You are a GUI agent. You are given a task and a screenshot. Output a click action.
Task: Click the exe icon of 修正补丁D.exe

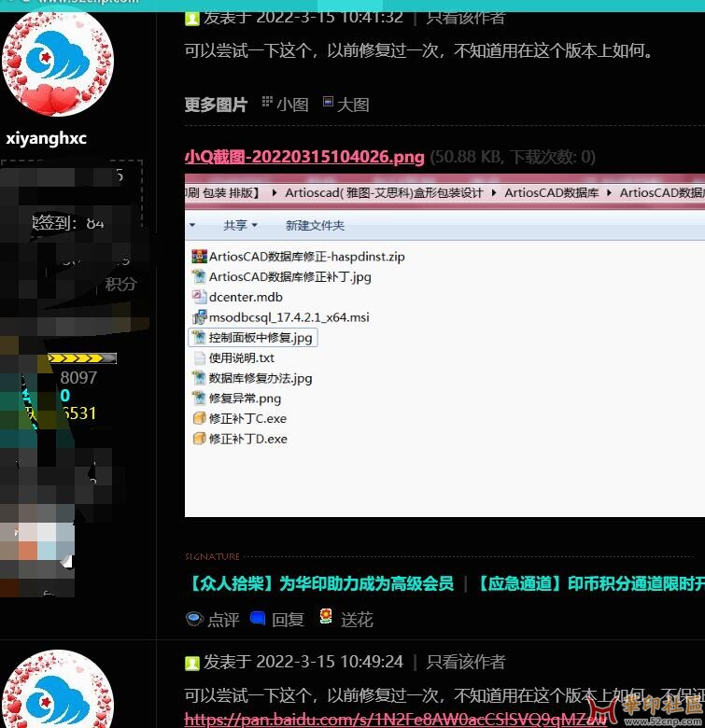(x=199, y=439)
